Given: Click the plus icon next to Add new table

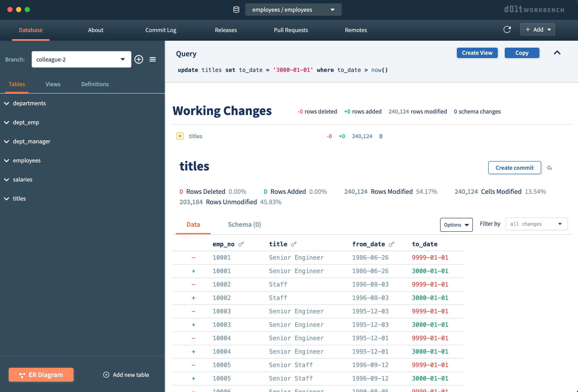Looking at the screenshot, I should pyautogui.click(x=106, y=375).
